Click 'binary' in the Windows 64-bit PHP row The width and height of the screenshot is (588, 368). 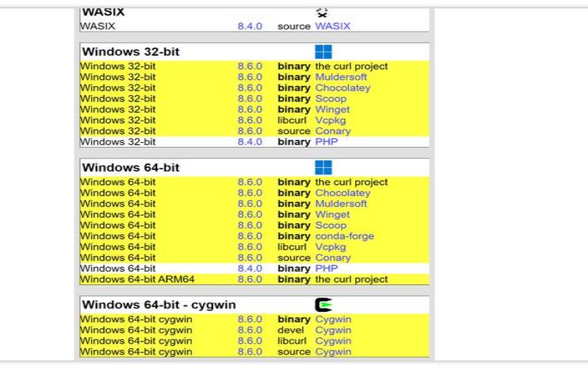click(294, 269)
